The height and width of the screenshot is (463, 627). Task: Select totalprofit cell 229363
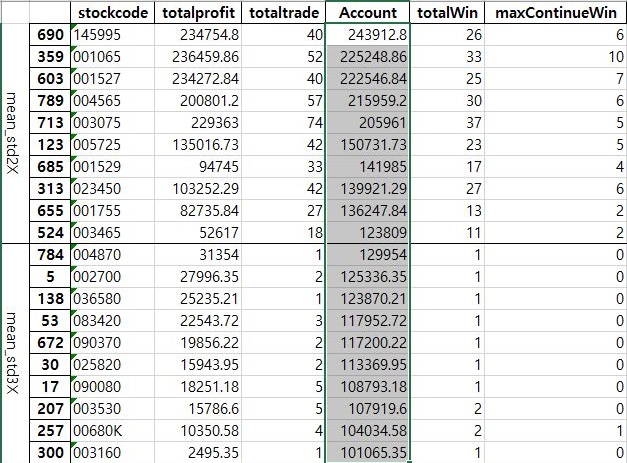click(198, 123)
